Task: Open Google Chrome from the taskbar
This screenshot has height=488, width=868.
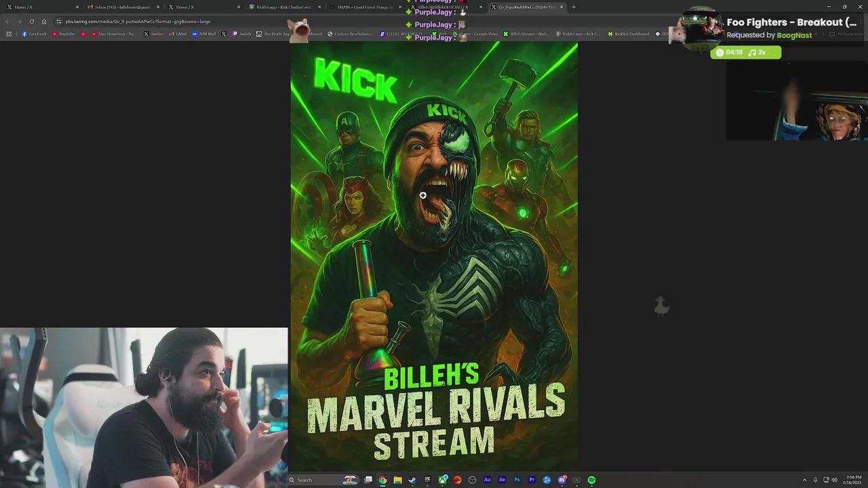Action: 382,480
